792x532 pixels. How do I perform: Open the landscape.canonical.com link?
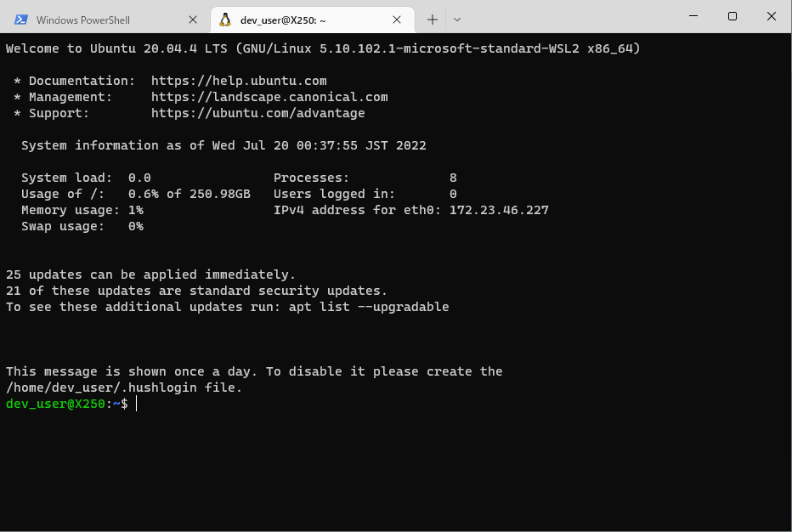point(269,97)
